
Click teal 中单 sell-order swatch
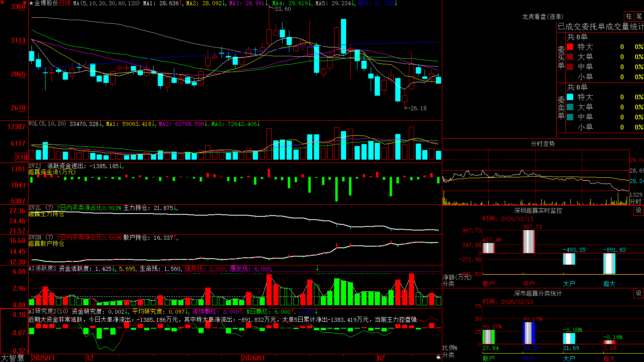click(x=570, y=117)
